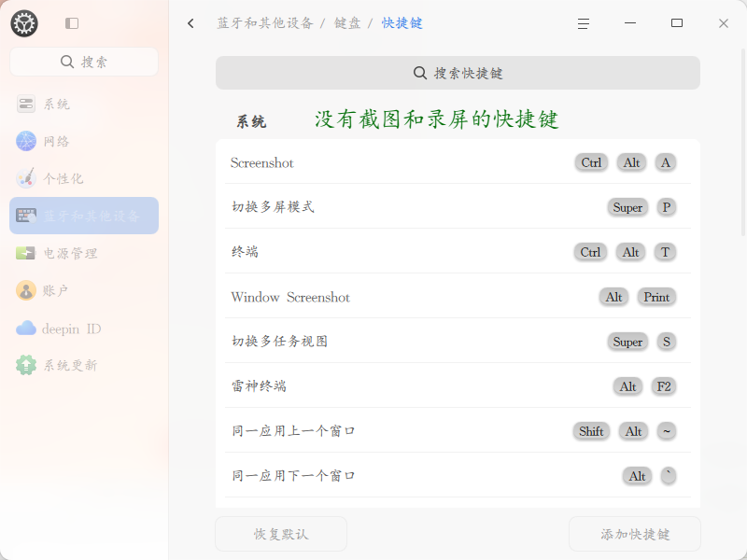
Task: Click the Alt key badge for Window Screenshot
Action: [614, 297]
